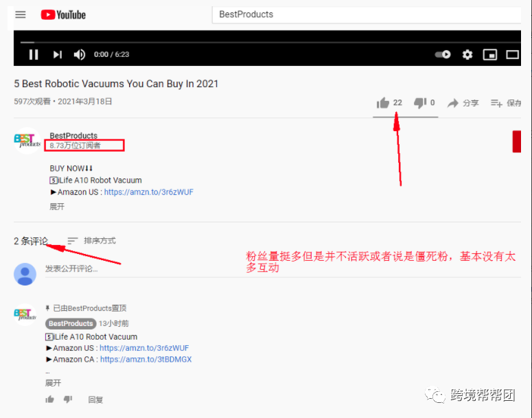Viewport: 532px width, 418px height.
Task: Click the public comment input field
Action: (283, 269)
